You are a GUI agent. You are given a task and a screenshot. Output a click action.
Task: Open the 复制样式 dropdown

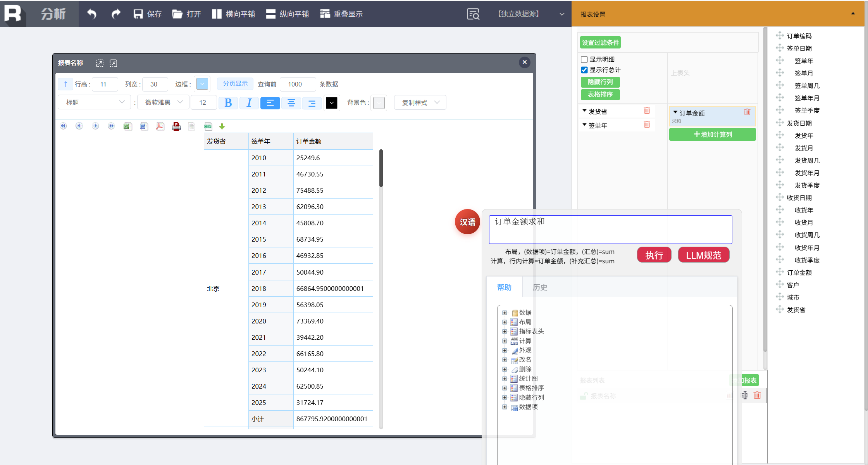420,103
